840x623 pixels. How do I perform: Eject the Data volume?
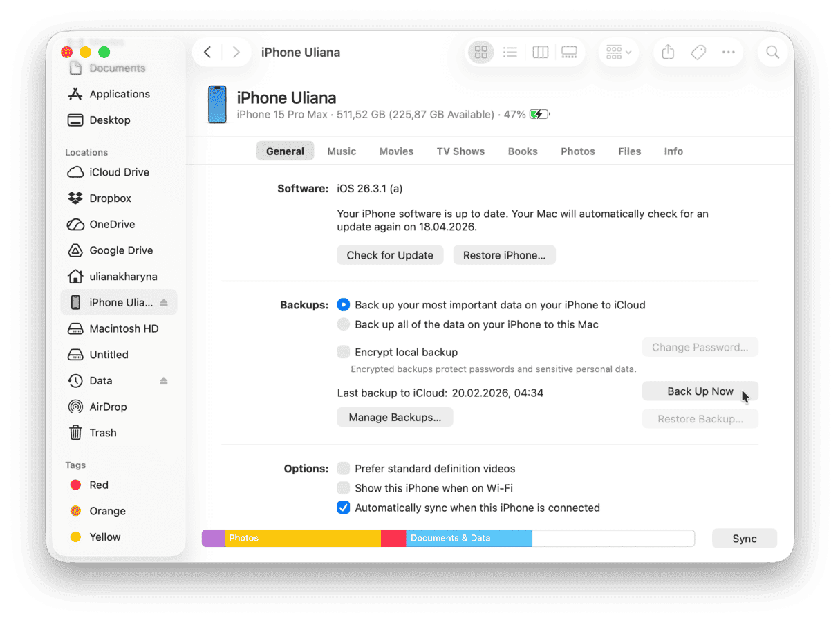click(164, 381)
